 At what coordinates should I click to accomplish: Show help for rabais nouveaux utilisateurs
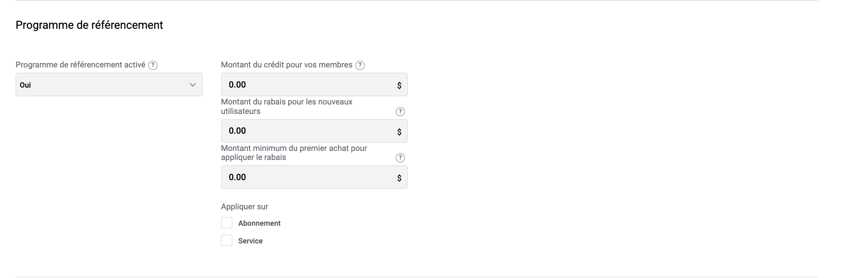point(400,111)
